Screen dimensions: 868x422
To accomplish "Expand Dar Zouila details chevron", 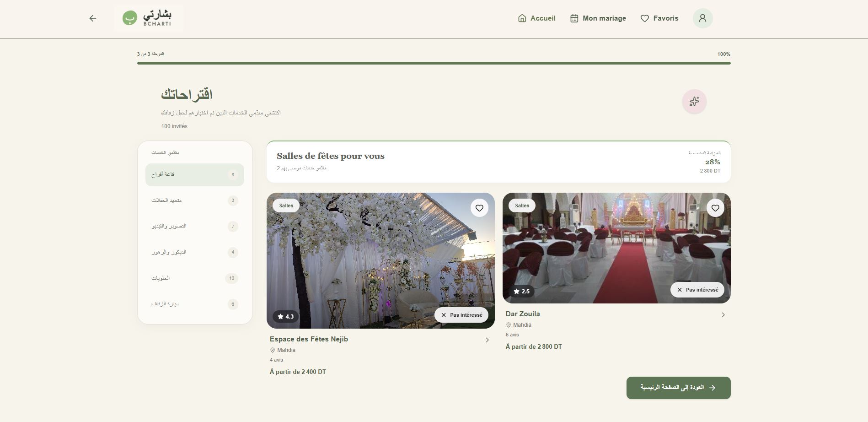I will (723, 315).
